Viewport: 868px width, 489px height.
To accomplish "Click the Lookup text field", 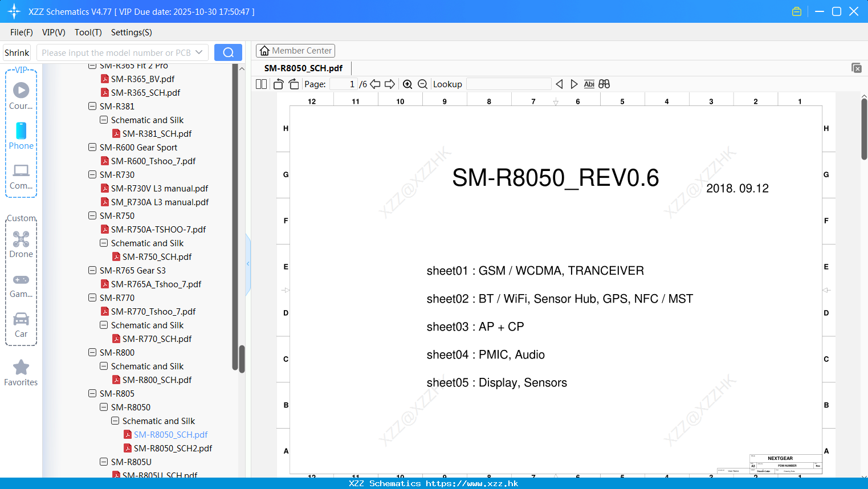I will point(508,84).
